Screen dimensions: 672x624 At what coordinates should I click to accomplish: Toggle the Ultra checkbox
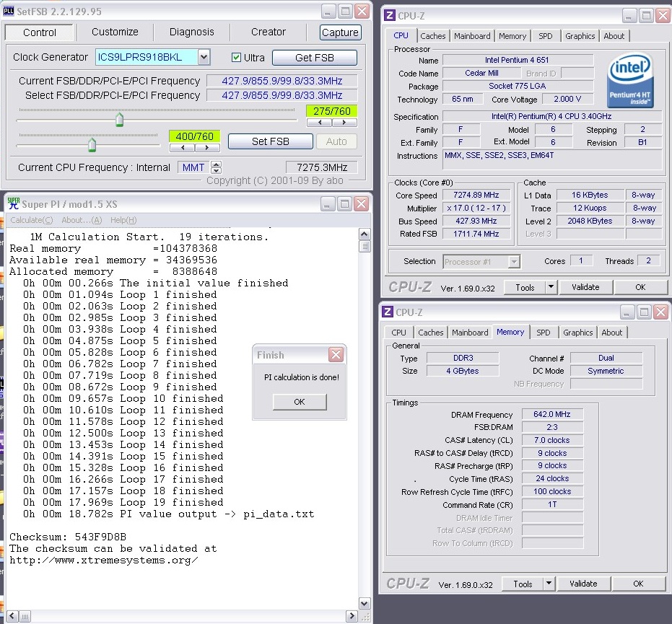point(236,58)
